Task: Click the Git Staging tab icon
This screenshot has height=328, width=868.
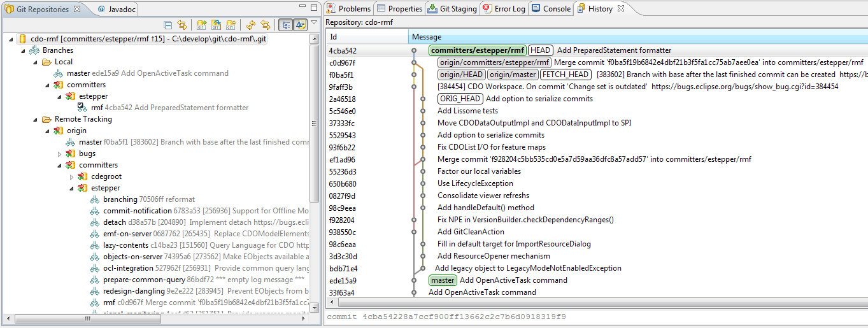Action: coord(433,9)
